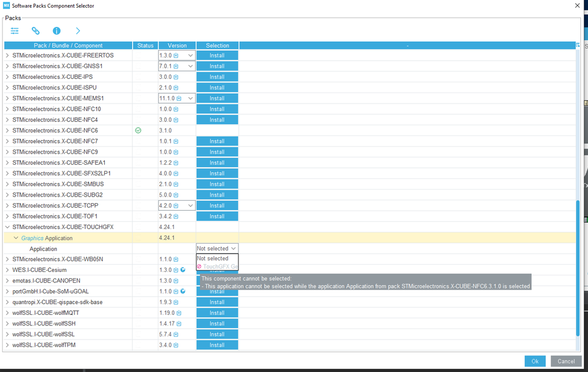Confirm with the Ok button

point(535,361)
